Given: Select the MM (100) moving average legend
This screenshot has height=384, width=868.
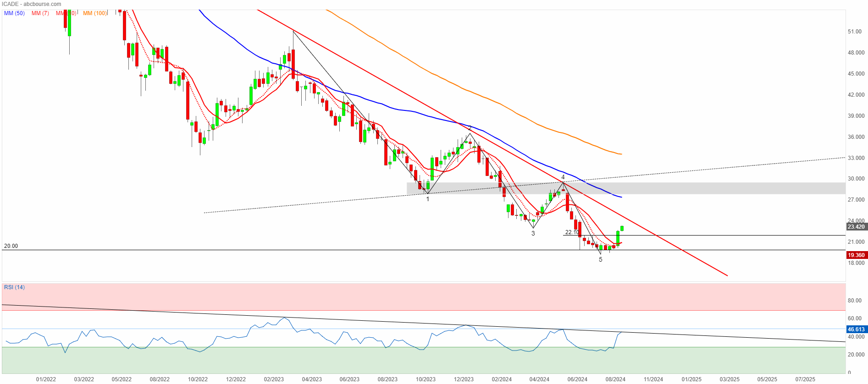Looking at the screenshot, I should click(x=95, y=13).
